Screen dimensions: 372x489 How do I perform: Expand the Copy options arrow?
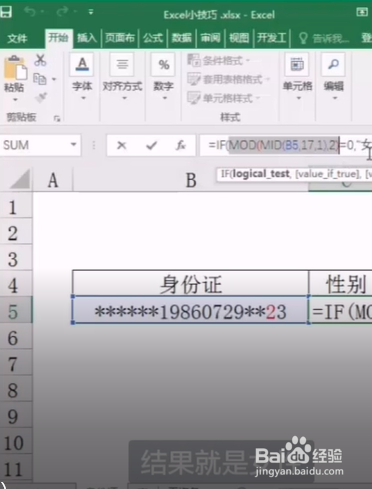click(x=54, y=79)
